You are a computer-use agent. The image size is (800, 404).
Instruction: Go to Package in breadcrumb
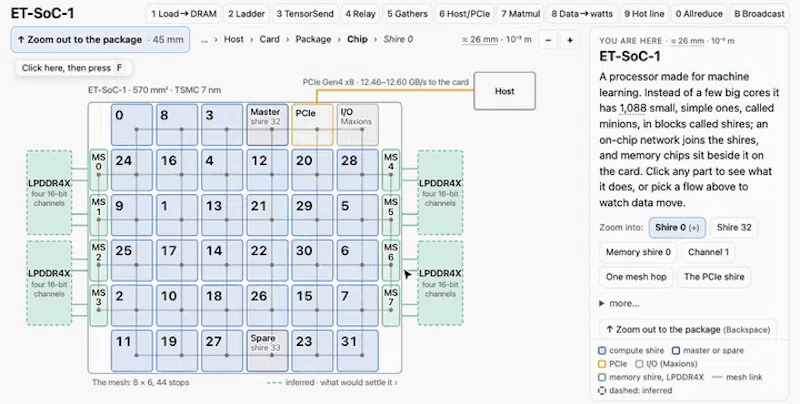click(x=313, y=39)
